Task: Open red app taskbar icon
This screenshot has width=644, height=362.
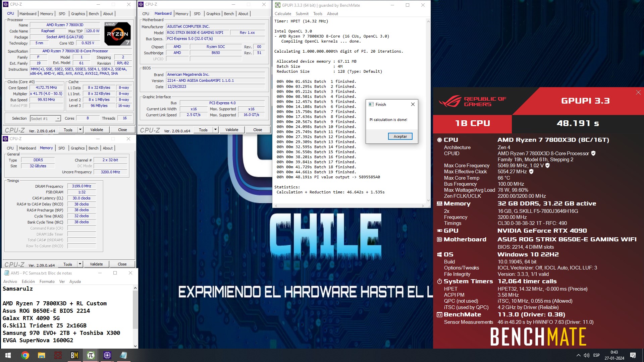Action: 58,355
